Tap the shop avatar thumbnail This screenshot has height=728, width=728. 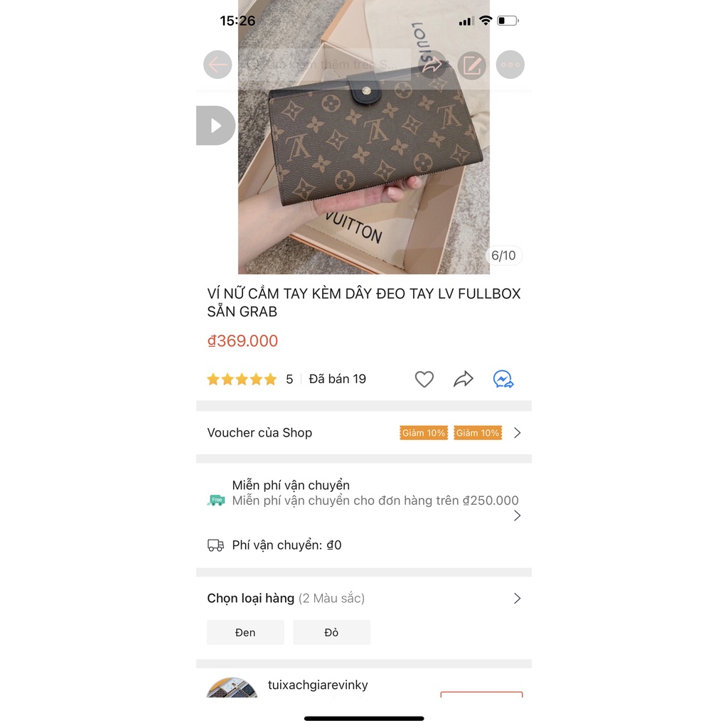pos(232,687)
